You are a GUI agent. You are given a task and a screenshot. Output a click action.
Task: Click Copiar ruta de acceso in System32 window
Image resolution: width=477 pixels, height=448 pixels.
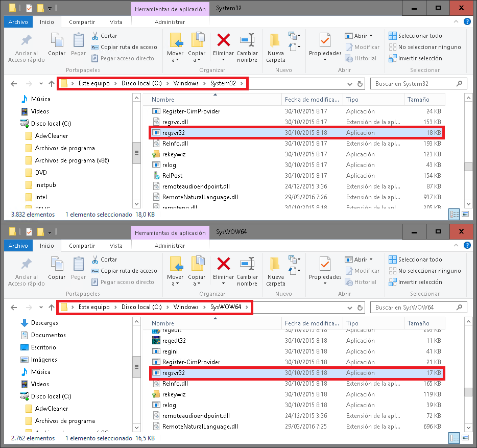[124, 47]
